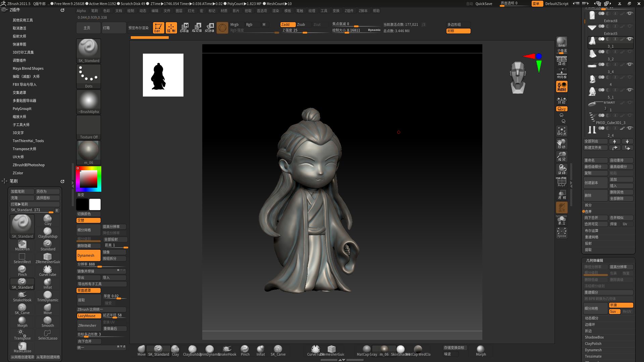The image size is (644, 362).
Task: Turn off Zadd mode
Action: pos(287,24)
